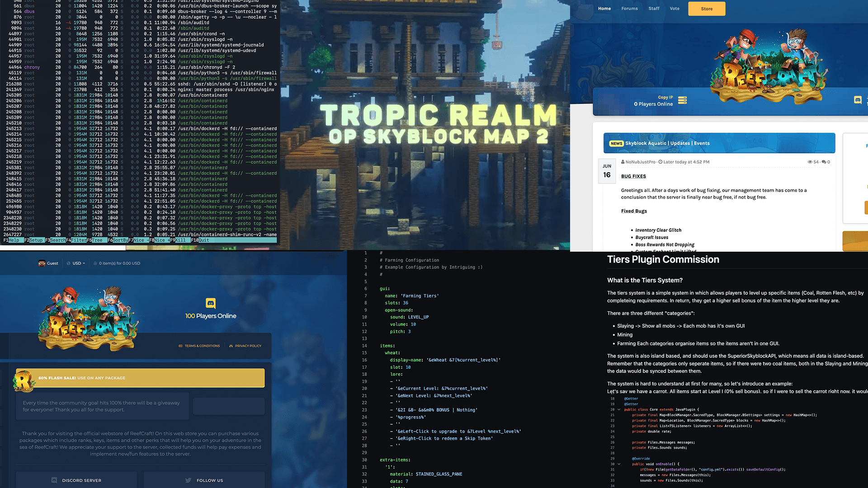Open the BUG FIXES post title link
Image resolution: width=868 pixels, height=488 pixels.
(x=633, y=176)
